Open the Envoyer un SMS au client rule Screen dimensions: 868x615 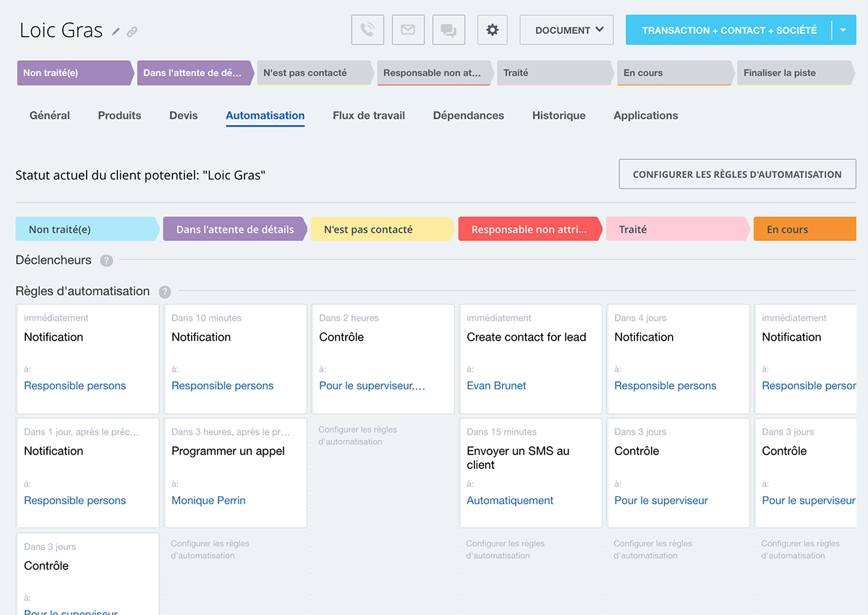click(518, 457)
